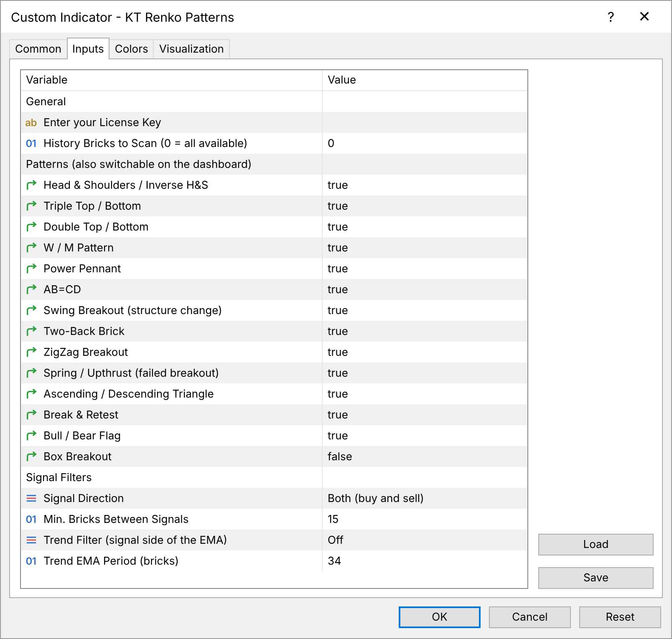Toggle the Triple Top / Bottom true value
This screenshot has width=672, height=639.
click(x=425, y=206)
